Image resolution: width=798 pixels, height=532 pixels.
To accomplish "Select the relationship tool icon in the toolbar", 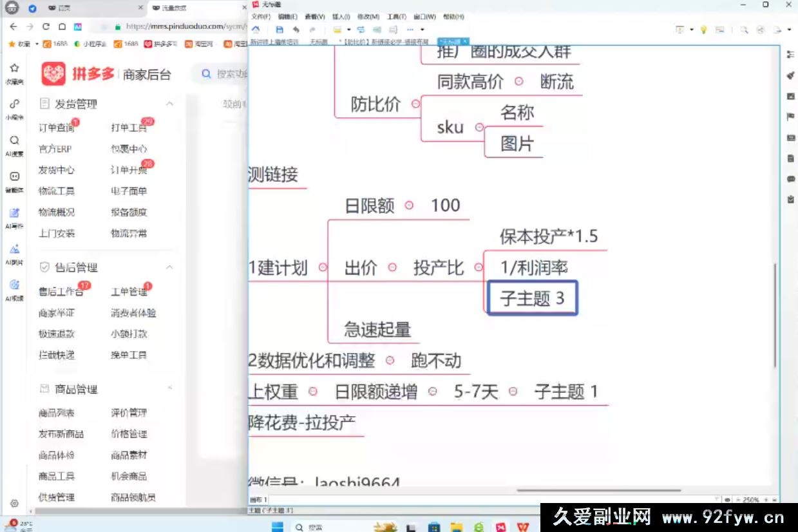I will pyautogui.click(x=361, y=30).
